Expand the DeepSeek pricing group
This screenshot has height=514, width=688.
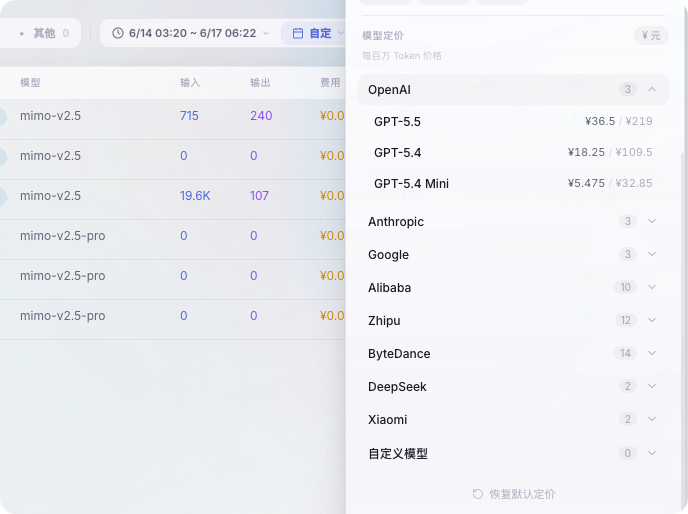[513, 386]
